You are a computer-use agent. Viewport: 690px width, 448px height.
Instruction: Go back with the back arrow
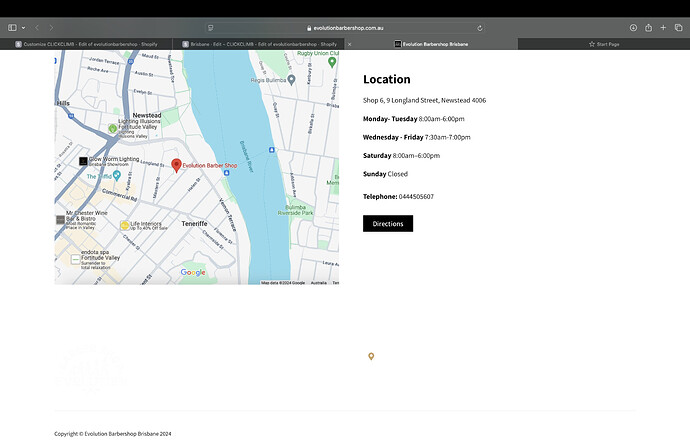[x=37, y=28]
